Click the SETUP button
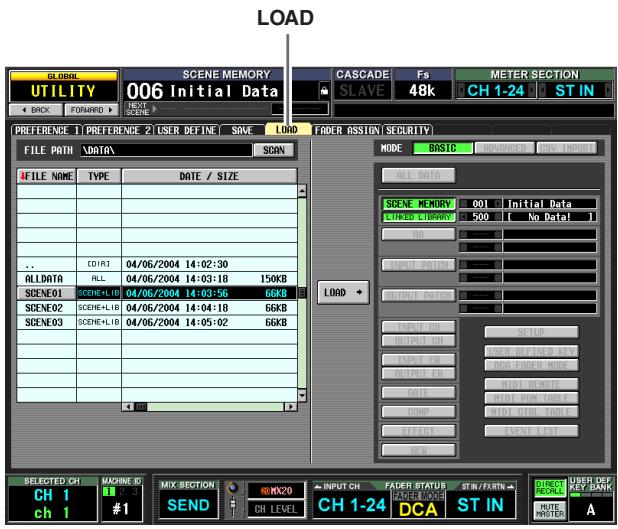618x529 pixels. pos(531,332)
